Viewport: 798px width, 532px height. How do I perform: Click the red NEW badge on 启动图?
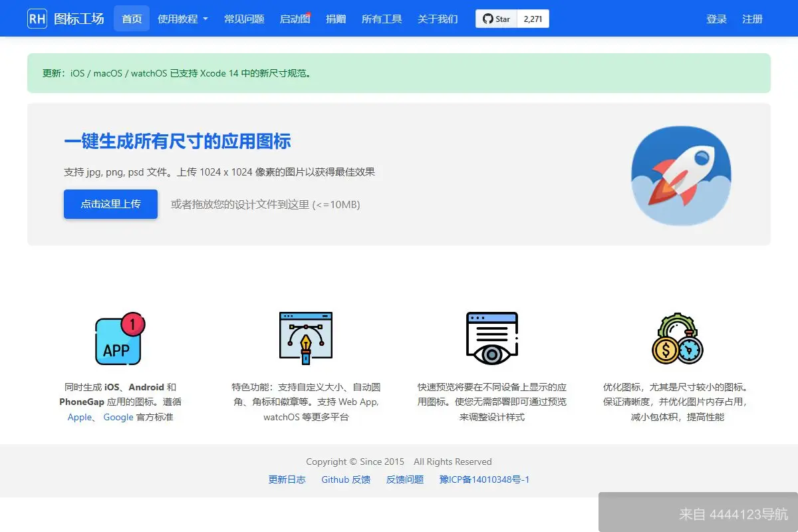coord(310,12)
